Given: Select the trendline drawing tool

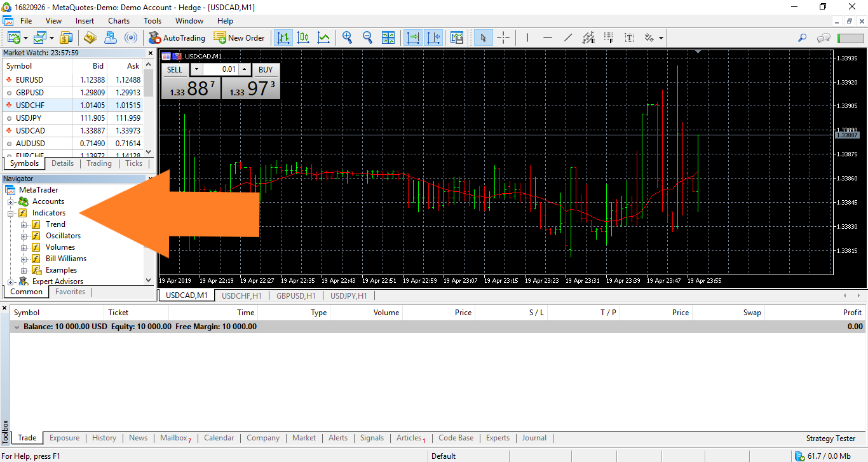Looking at the screenshot, I should (568, 37).
